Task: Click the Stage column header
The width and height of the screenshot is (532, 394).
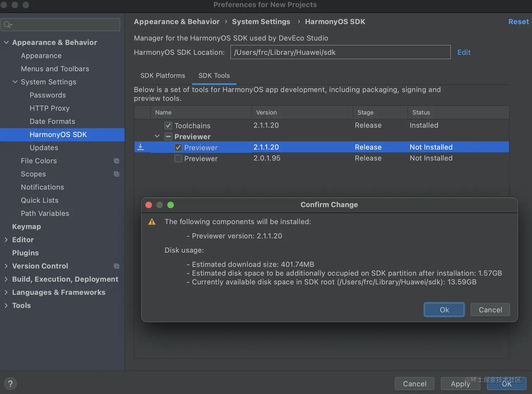Action: [380, 112]
